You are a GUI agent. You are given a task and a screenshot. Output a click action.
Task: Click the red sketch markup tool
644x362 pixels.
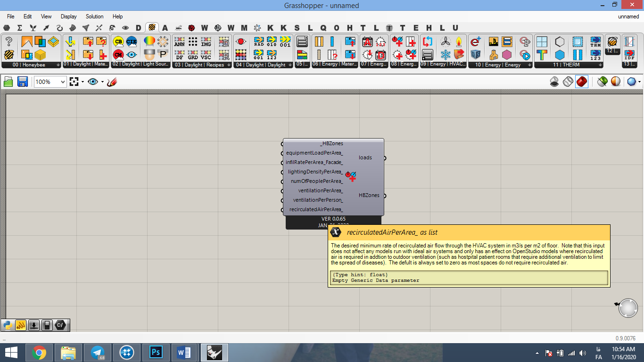pyautogui.click(x=112, y=82)
